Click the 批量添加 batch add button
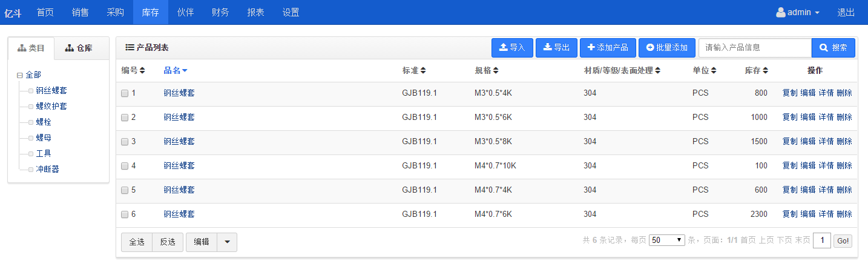This screenshot has width=868, height=272. pos(667,48)
